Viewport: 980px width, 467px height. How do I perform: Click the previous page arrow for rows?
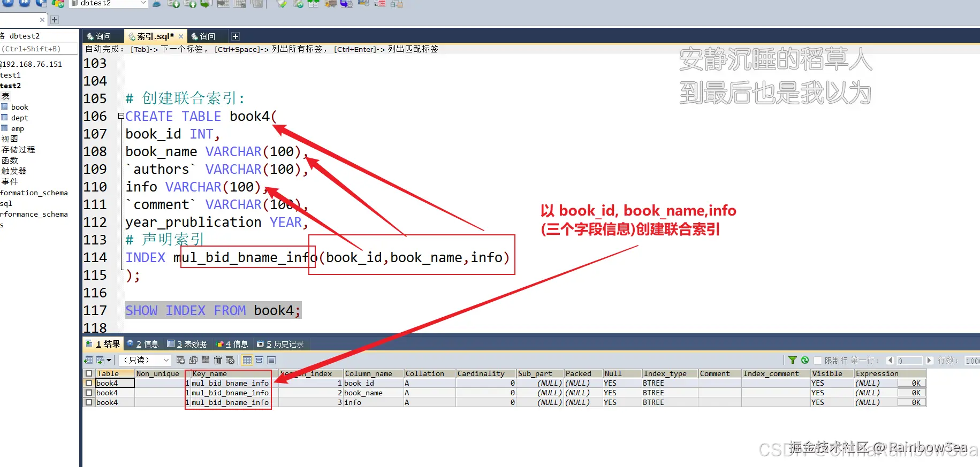pyautogui.click(x=891, y=360)
